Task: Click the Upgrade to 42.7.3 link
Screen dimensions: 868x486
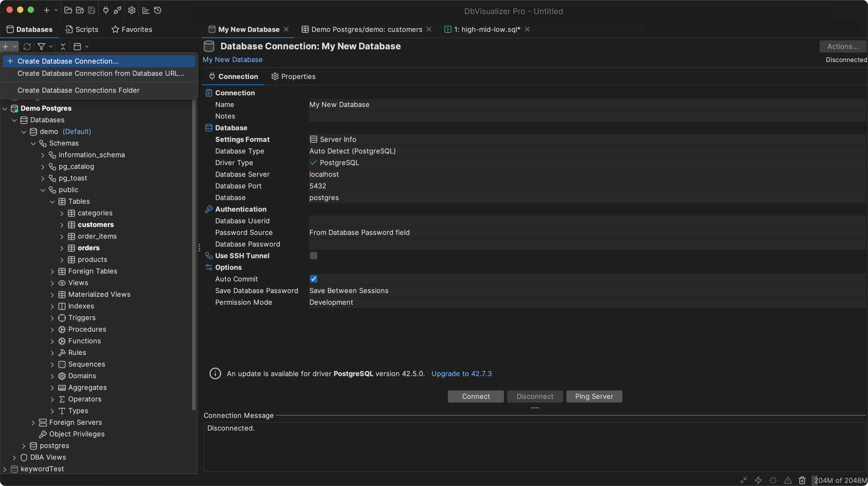Action: [x=461, y=374]
